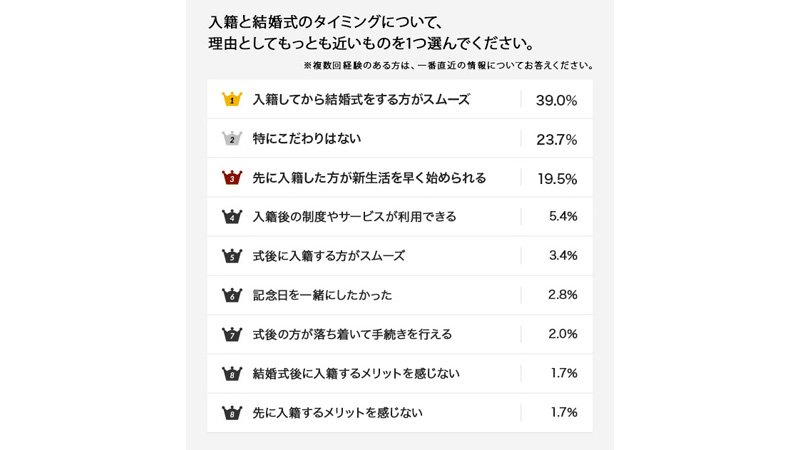Select 式後の方が落ち着いて手続きを行える text
The height and width of the screenshot is (450, 800).
point(352,334)
